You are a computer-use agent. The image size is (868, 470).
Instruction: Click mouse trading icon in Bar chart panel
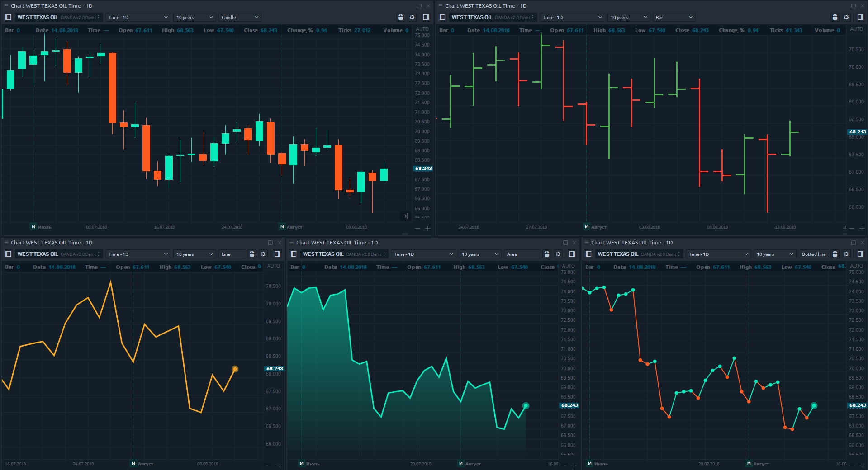(835, 17)
